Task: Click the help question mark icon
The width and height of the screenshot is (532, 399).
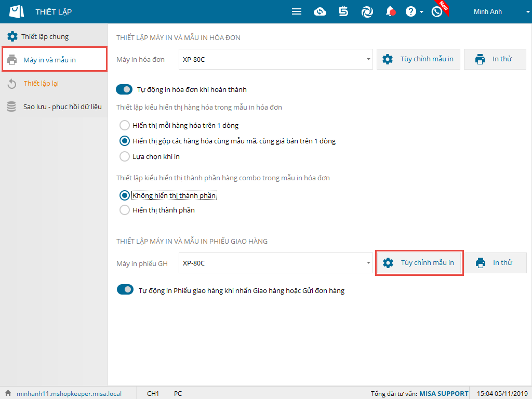Action: pos(410,12)
